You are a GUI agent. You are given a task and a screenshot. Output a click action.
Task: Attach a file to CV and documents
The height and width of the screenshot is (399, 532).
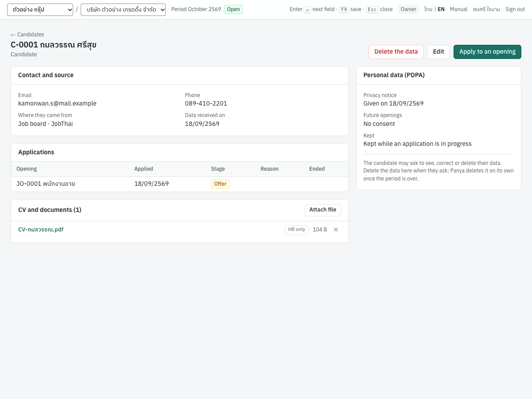323,210
